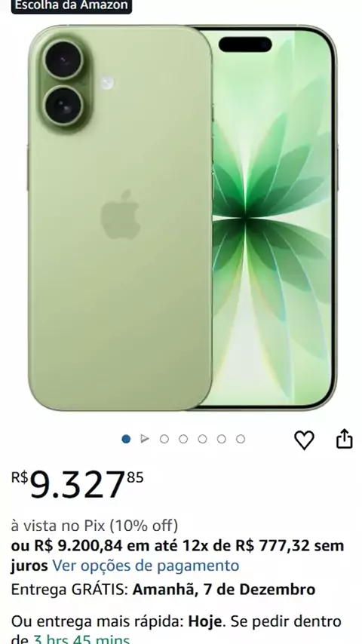This screenshot has height=644, width=362.
Task: Jump to the sixth carousel indicator
Action: point(221,439)
